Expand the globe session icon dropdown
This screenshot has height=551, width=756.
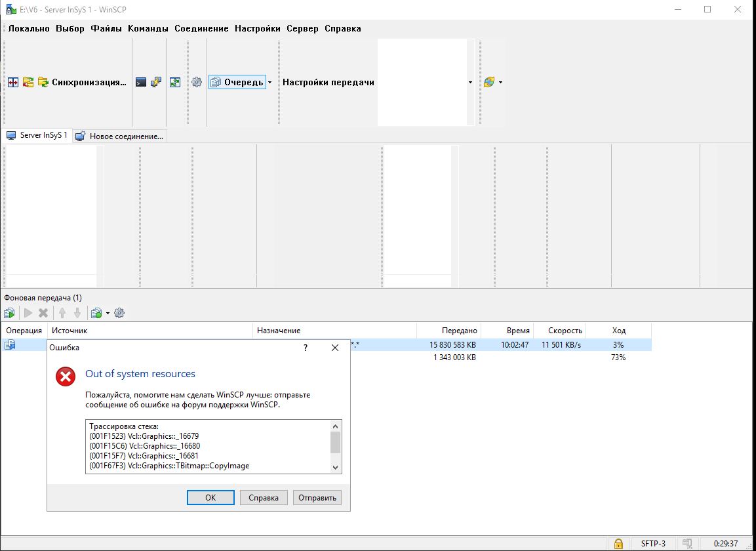click(x=501, y=82)
